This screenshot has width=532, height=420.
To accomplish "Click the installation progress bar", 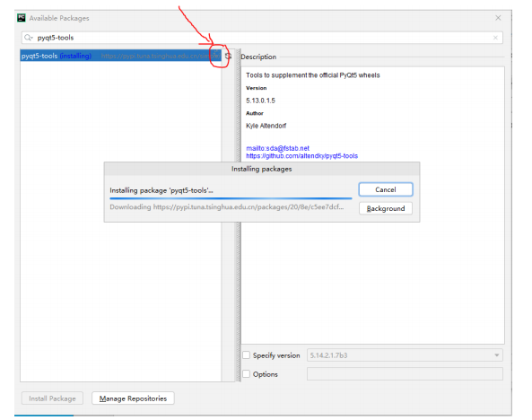I will pos(231,198).
